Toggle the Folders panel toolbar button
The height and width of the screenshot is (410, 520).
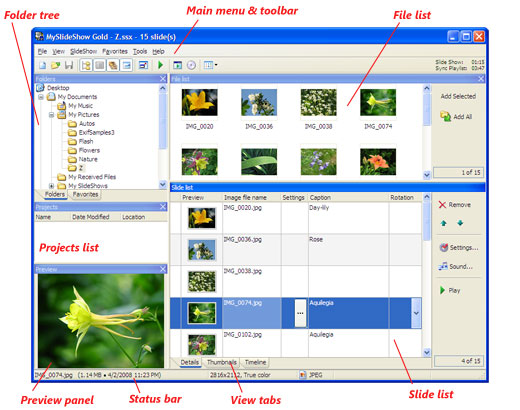(86, 65)
